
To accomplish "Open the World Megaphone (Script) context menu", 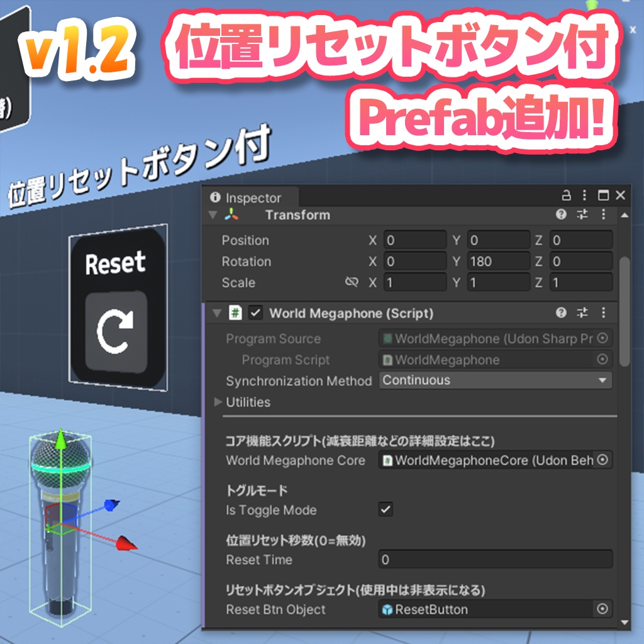I will point(603,313).
